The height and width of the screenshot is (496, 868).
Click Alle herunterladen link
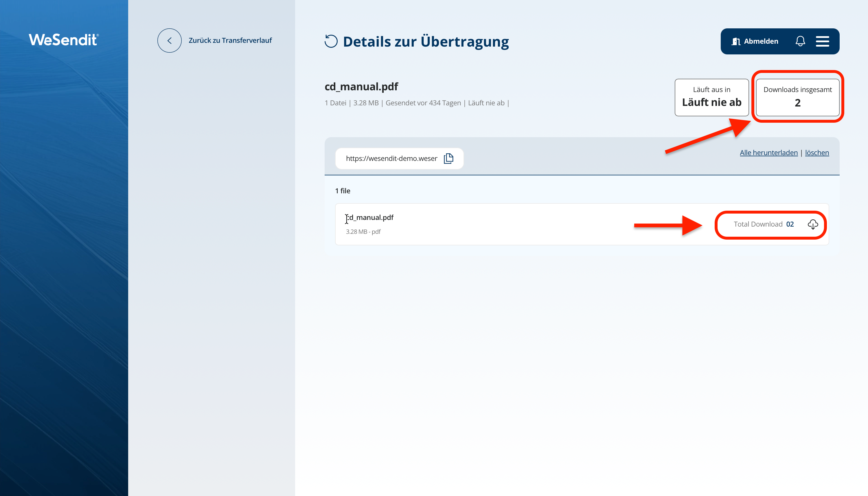click(768, 153)
